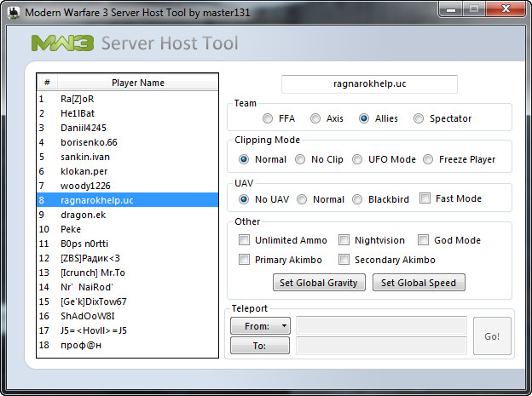Screen dimensions: 532x396
Task: Enable Blackbird UAV option
Action: (357, 199)
